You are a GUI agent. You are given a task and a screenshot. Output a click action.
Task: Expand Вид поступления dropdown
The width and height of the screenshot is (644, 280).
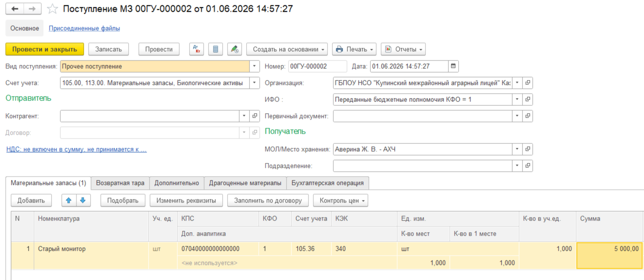point(254,66)
